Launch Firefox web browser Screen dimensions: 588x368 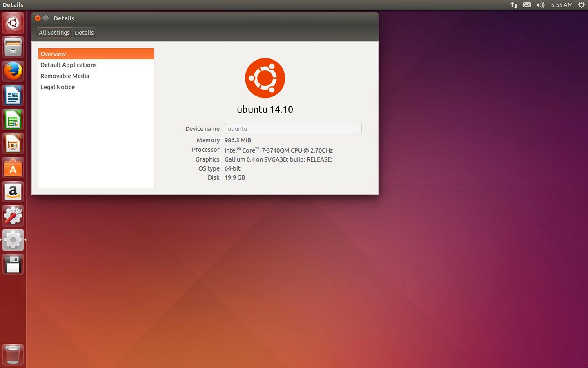point(13,71)
